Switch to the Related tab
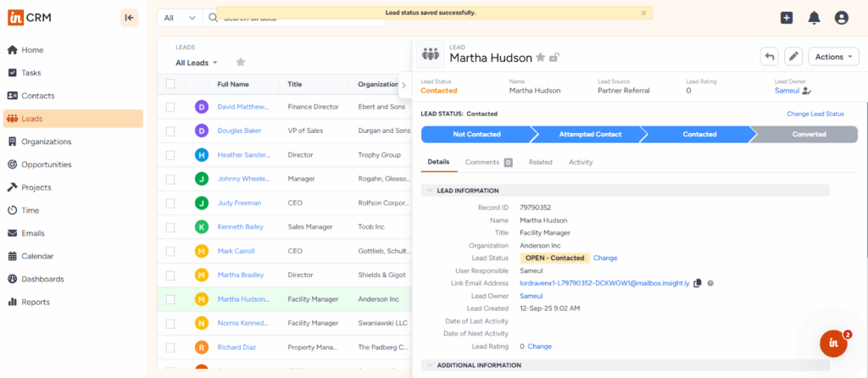The image size is (868, 378). [540, 162]
